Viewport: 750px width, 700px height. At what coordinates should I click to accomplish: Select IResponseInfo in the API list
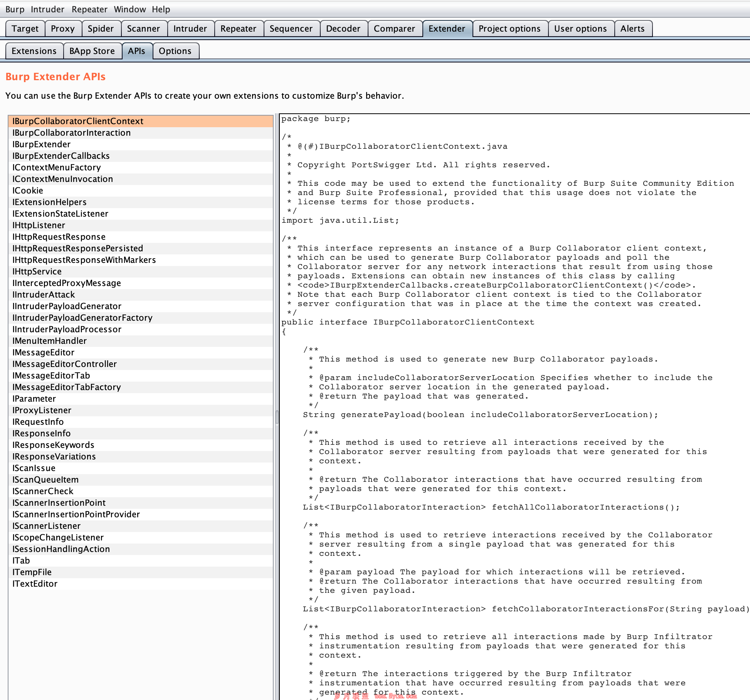[x=141, y=433]
